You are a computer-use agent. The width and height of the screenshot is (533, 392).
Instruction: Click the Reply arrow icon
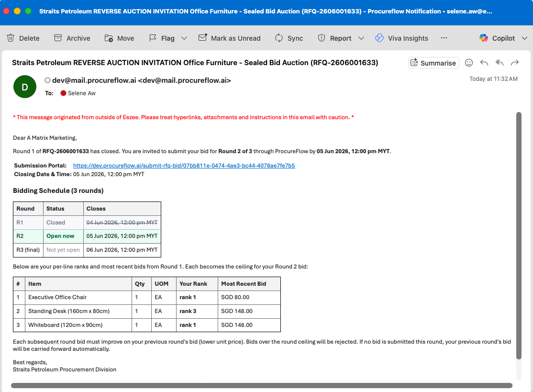(x=484, y=63)
